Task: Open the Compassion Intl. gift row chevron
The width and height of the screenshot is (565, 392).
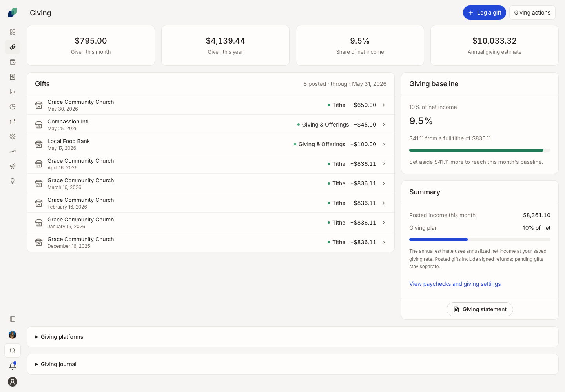Action: pyautogui.click(x=384, y=125)
